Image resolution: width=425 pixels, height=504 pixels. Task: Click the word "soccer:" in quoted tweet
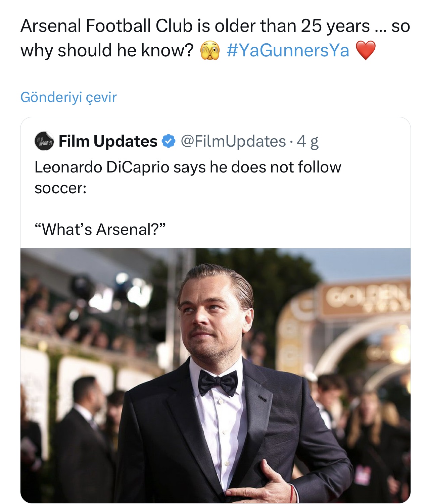61,188
